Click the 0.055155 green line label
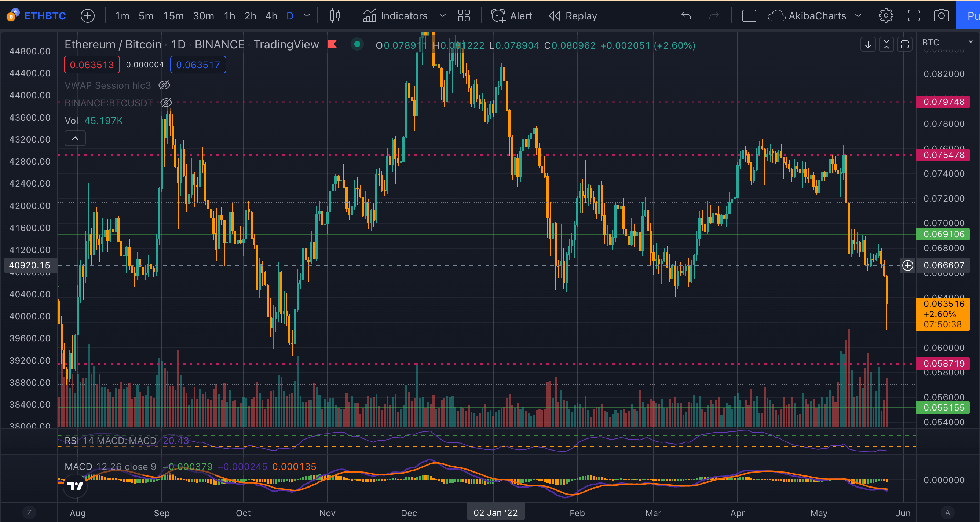Viewport: 980px width, 522px height. coord(943,408)
